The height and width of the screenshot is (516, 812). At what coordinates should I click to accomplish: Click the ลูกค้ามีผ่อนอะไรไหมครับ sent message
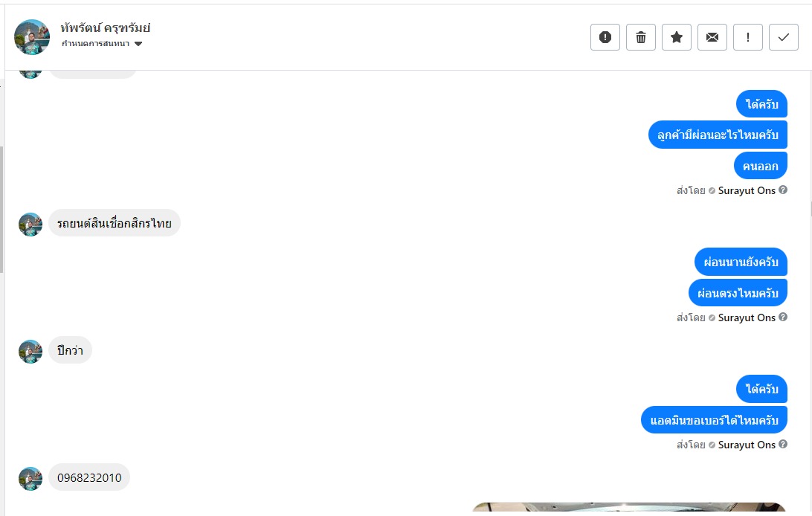(x=718, y=135)
